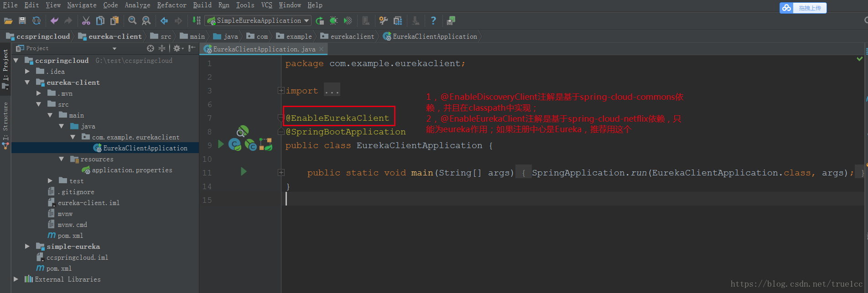Click the Help question mark icon

tap(433, 21)
